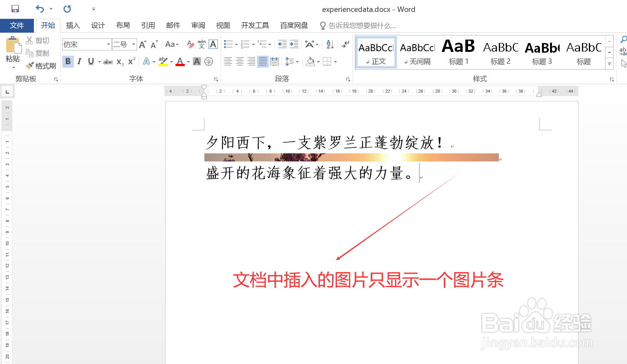Expand the line spacing options dropdown
627x364 pixels.
coord(297,61)
